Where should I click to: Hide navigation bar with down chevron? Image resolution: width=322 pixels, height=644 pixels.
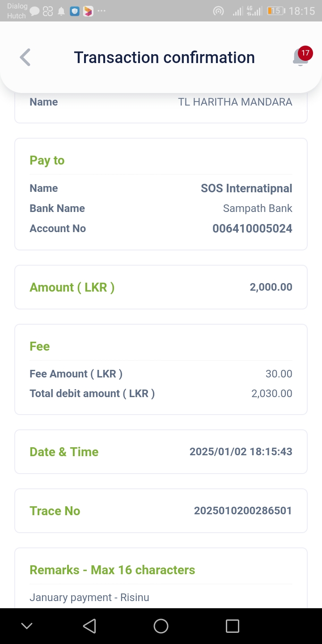(27, 626)
